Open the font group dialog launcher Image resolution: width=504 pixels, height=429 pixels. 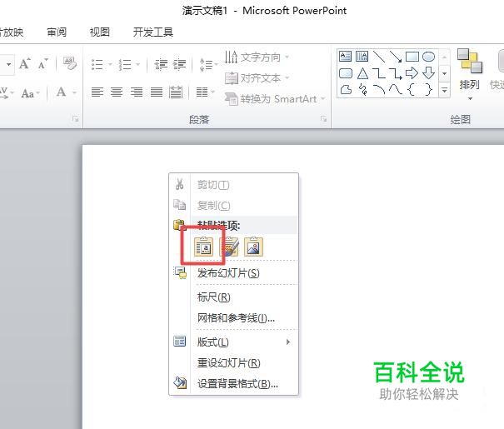point(76,119)
